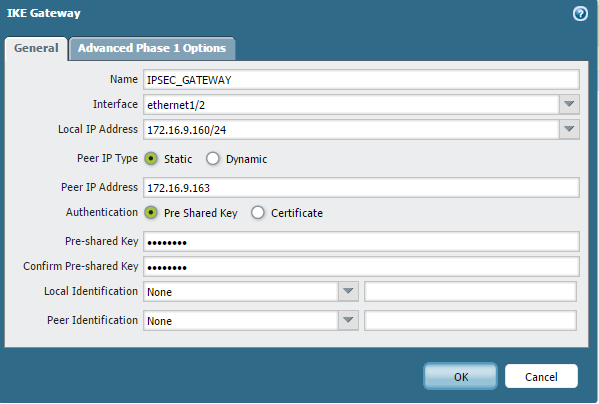Viewport: 599px width, 404px height.
Task: Focus the Peer IP Address field
Action: pos(361,187)
